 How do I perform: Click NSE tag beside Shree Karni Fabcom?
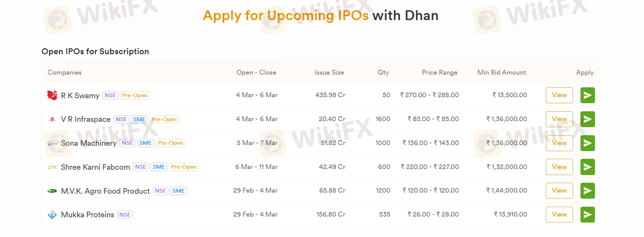pos(140,167)
